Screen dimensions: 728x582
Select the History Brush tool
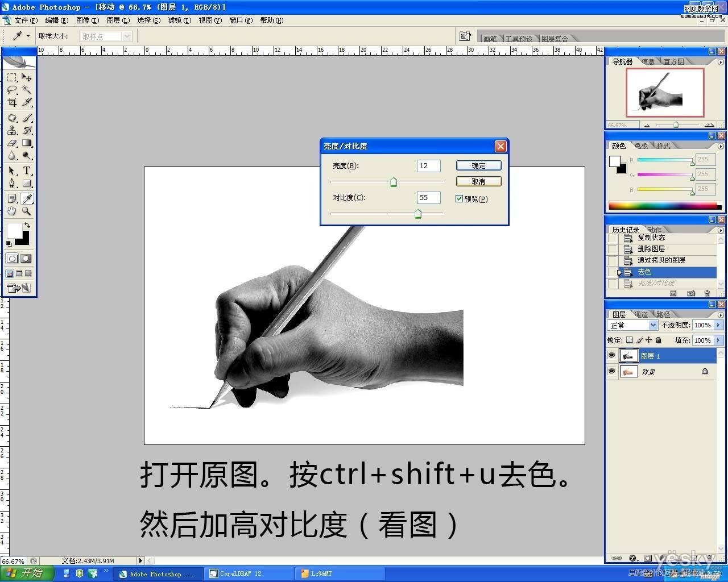click(x=27, y=130)
